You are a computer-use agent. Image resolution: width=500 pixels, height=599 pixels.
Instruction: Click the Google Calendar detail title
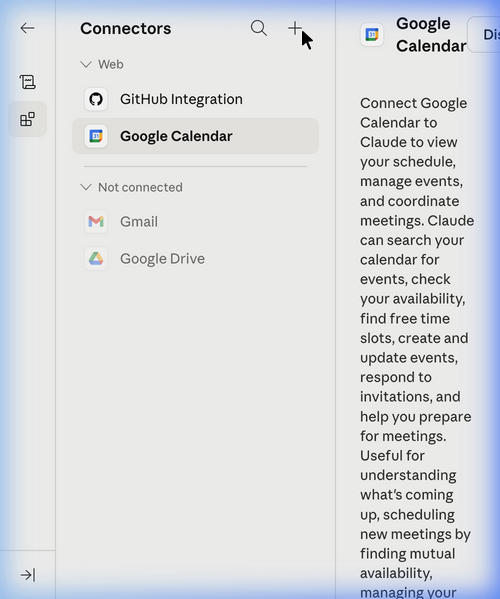[431, 35]
